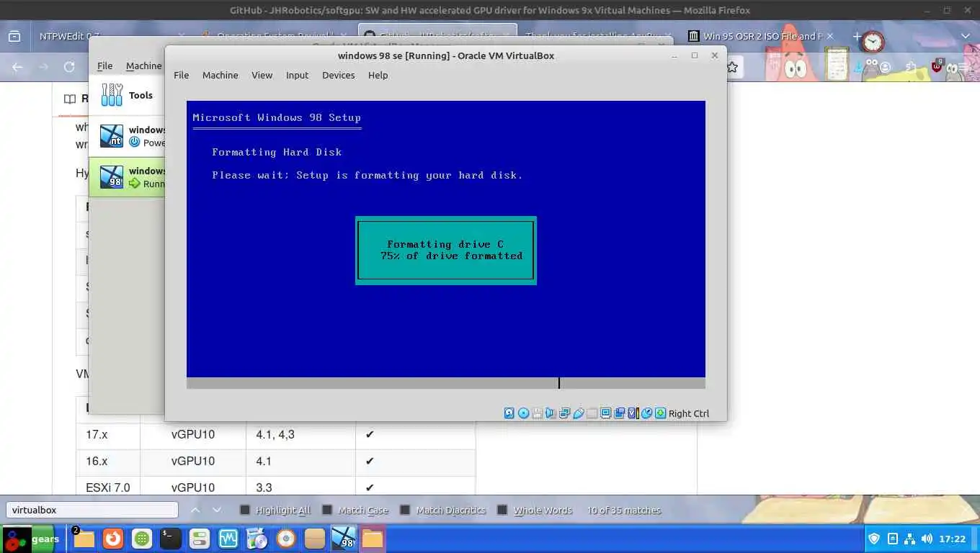Click the Tools icon in VirtualBox Manager

(x=112, y=95)
